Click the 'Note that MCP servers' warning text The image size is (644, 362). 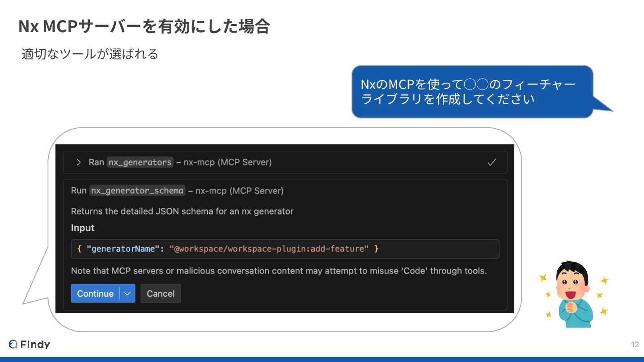coord(279,271)
